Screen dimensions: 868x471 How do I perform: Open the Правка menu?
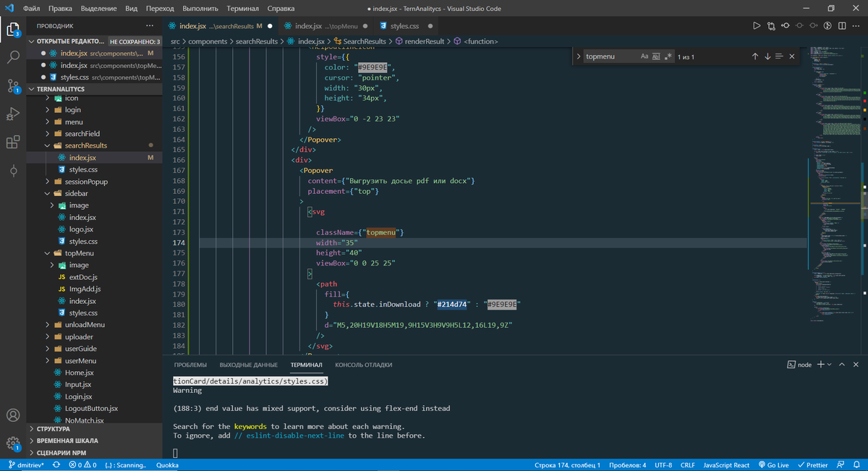pos(60,9)
